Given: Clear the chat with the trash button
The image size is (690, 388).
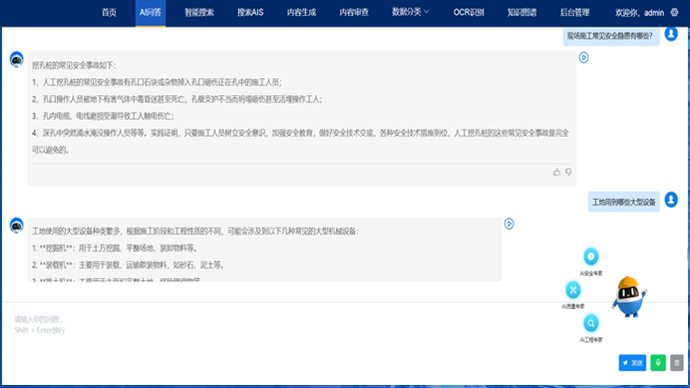Looking at the screenshot, I should 677,363.
